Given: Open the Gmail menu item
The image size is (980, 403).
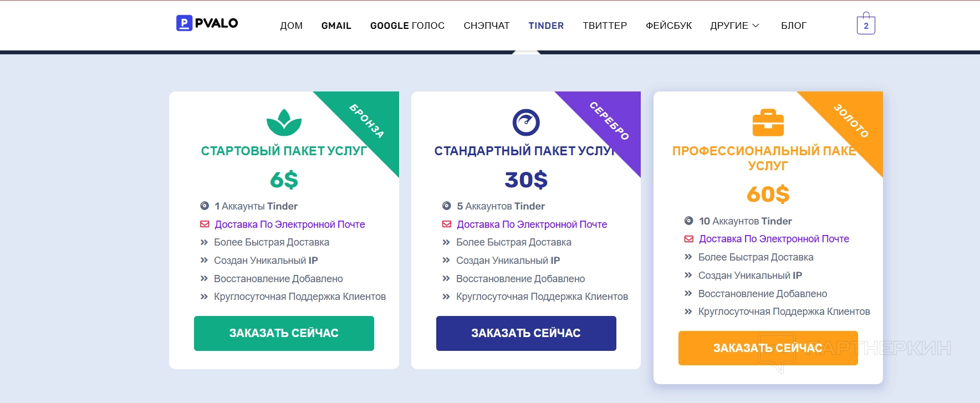Looking at the screenshot, I should [336, 25].
